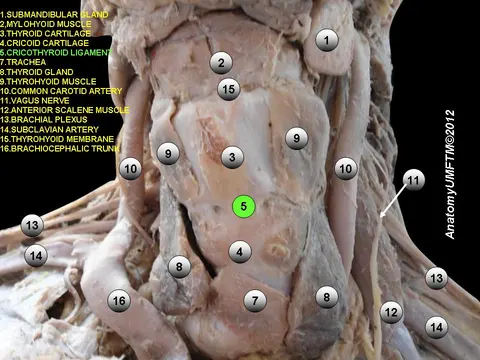
Task: Select the marker 10 nearest marker 11
Action: coord(346,169)
